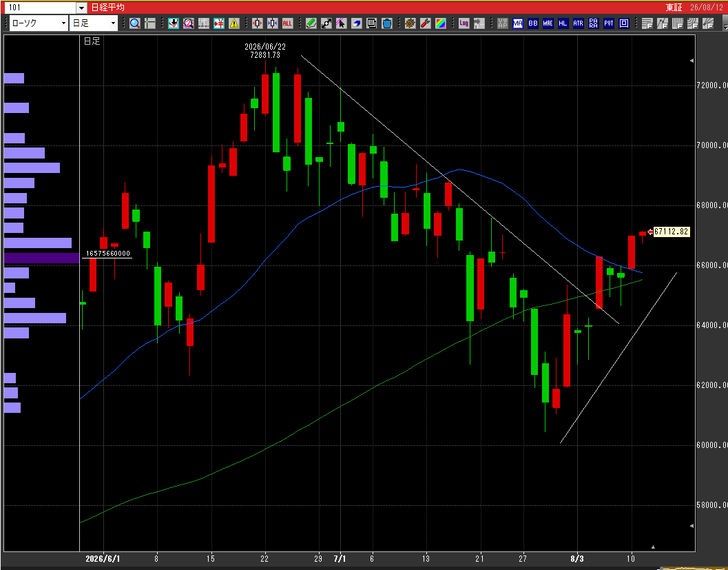Toggle the nested square indicator icon
Viewport: 728px width, 570px height.
(624, 23)
